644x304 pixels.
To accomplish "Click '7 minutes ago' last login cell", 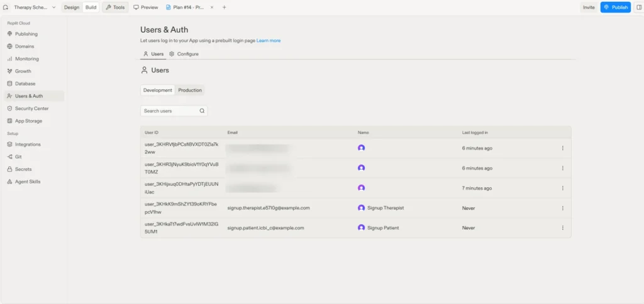I will pyautogui.click(x=477, y=188).
